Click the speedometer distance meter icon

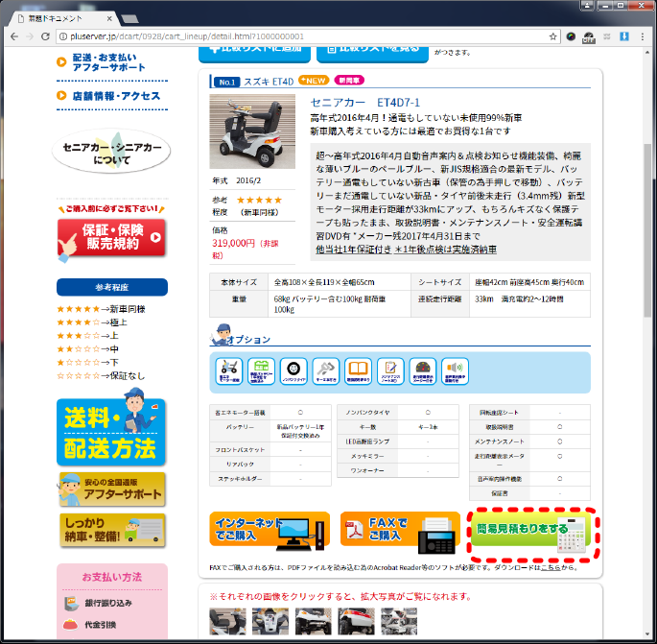pos(423,371)
